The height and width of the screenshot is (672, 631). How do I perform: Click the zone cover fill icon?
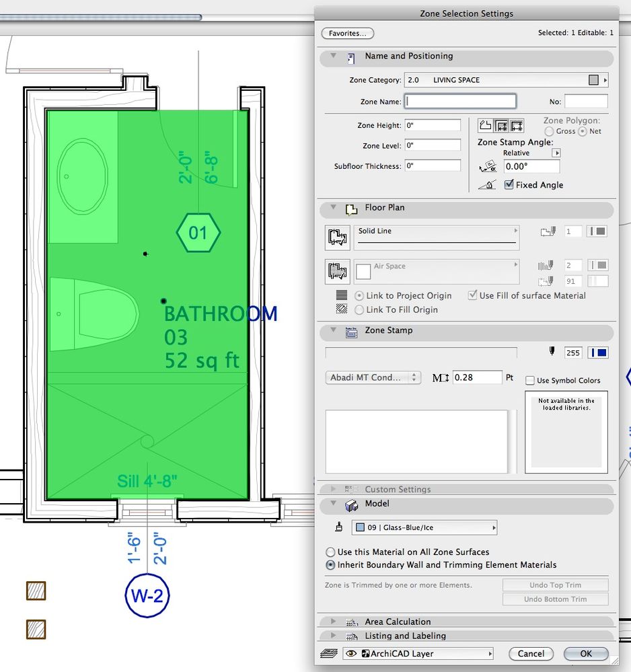click(x=338, y=272)
